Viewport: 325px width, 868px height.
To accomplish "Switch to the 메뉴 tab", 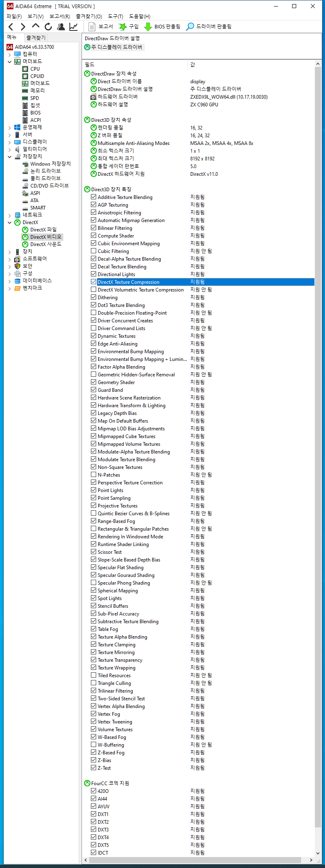I will 12,37.
